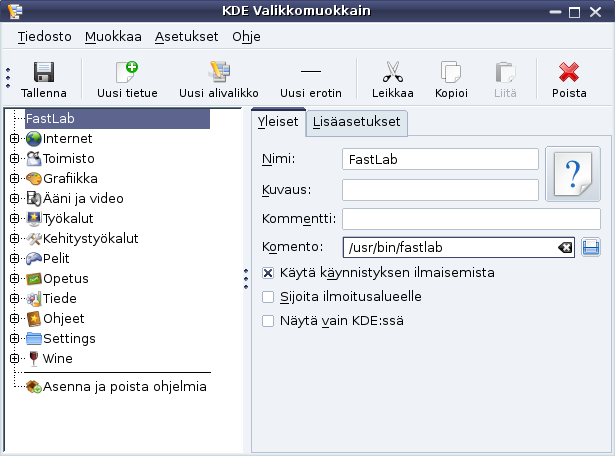Click the Ääni ja video speaker icon

coord(34,198)
